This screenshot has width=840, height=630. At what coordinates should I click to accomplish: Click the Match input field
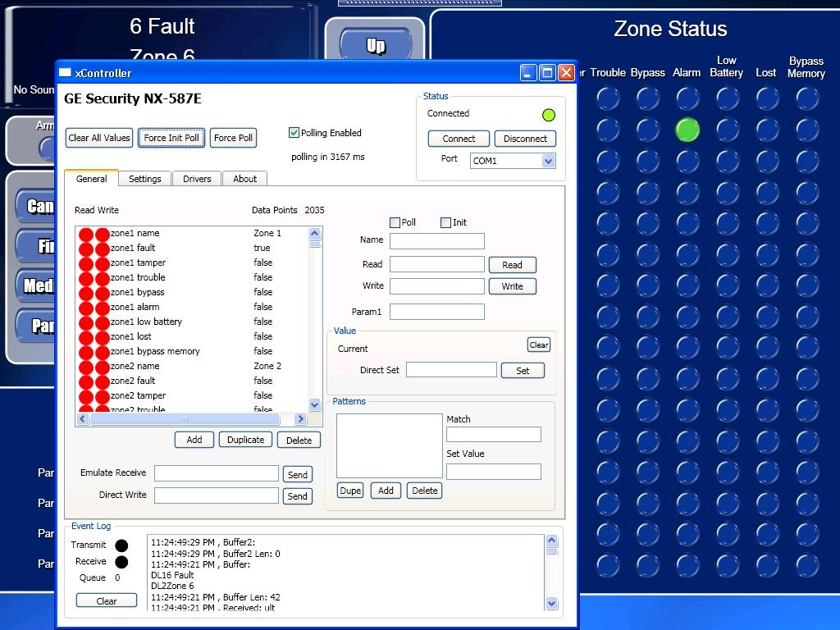[494, 435]
